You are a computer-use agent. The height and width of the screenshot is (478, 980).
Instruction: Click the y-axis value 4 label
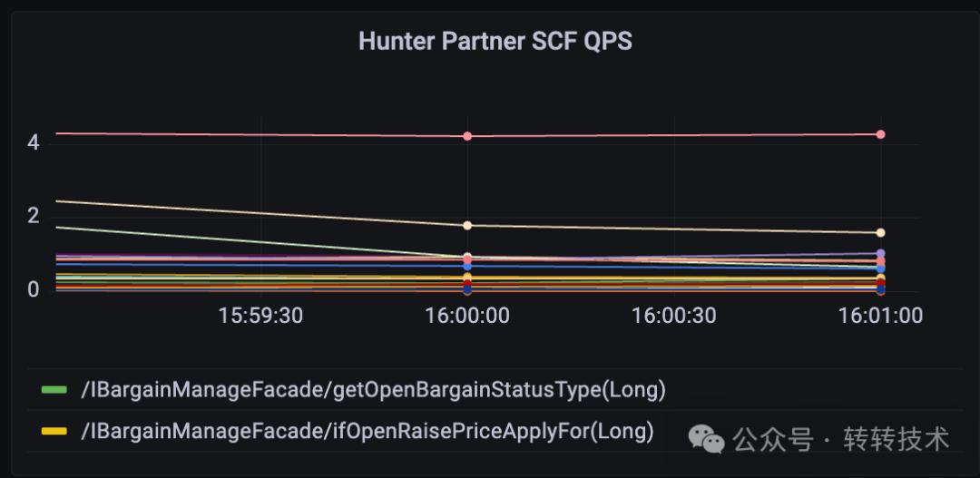34,143
